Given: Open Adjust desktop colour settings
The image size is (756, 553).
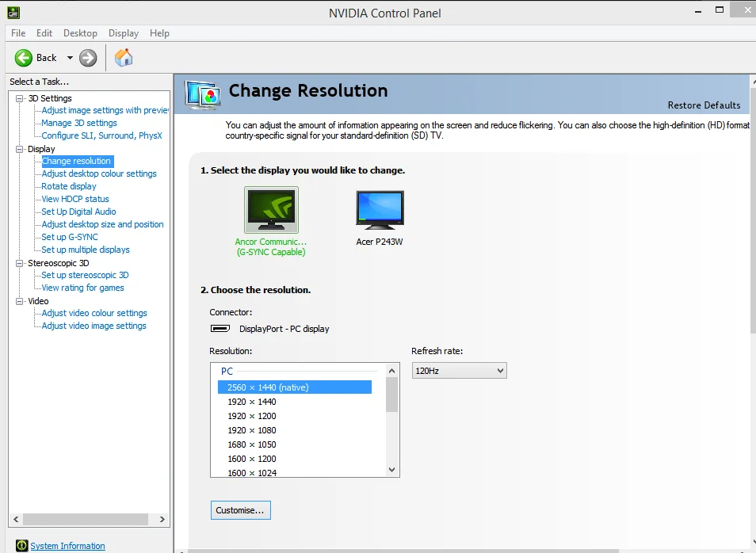Looking at the screenshot, I should 99,174.
